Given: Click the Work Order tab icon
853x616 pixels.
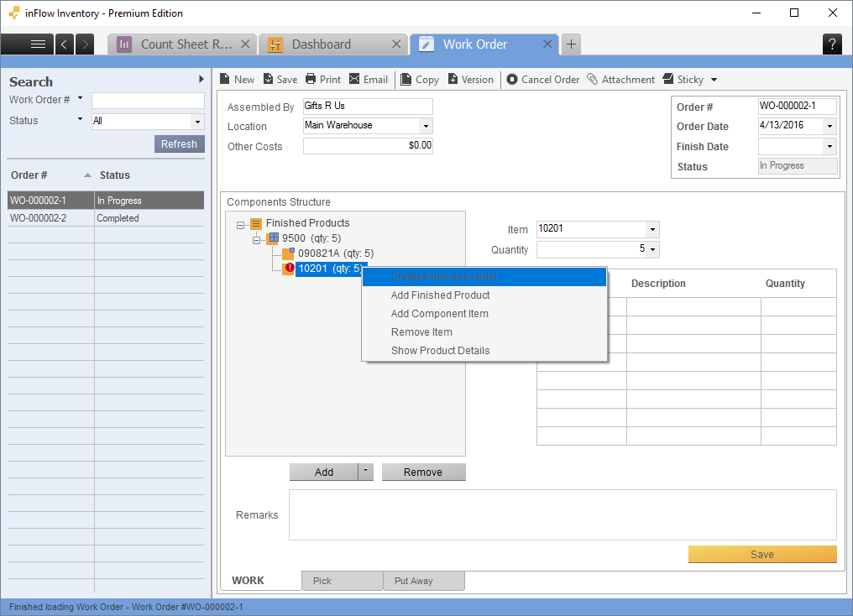Looking at the screenshot, I should click(426, 44).
